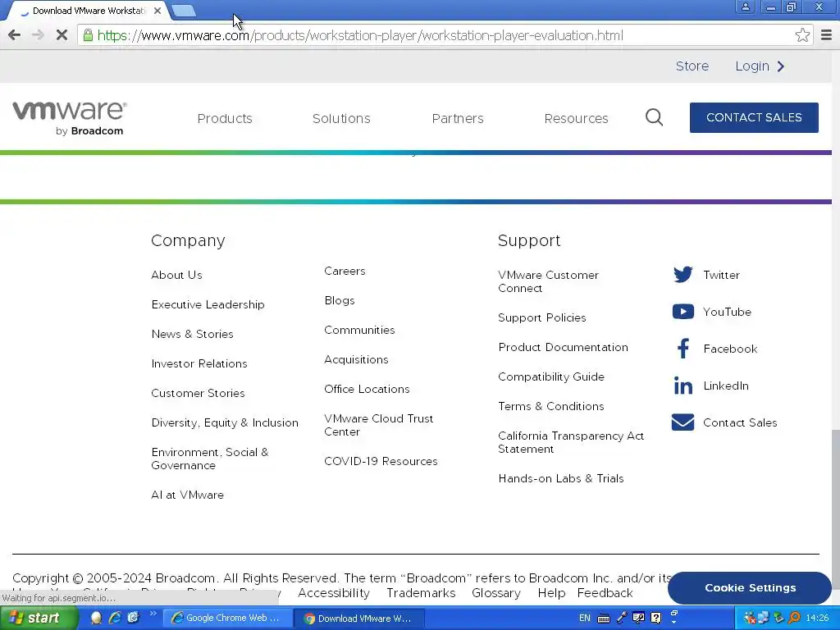Image resolution: width=840 pixels, height=630 pixels.
Task: Open the Careers link
Action: coord(345,271)
